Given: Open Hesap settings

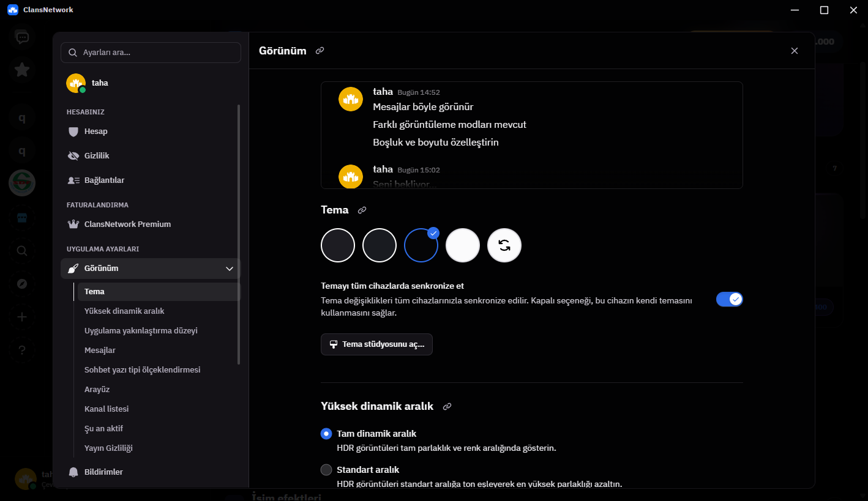Looking at the screenshot, I should pyautogui.click(x=151, y=132).
